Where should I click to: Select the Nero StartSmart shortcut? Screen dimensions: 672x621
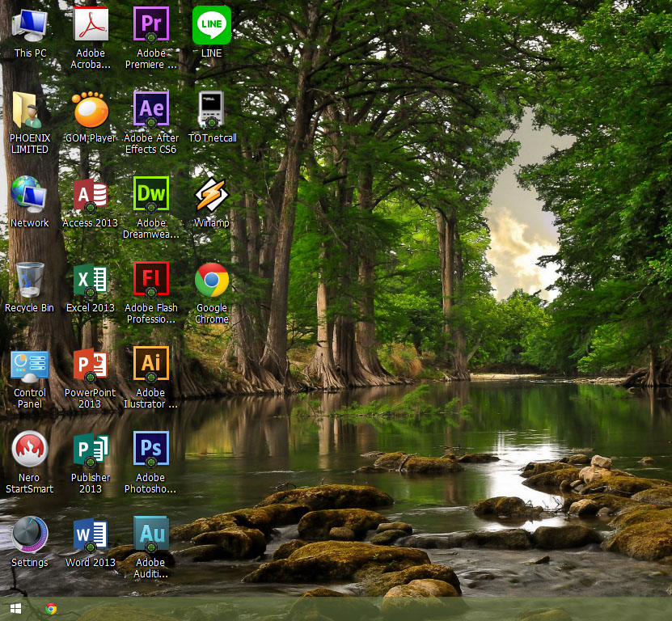[30, 449]
